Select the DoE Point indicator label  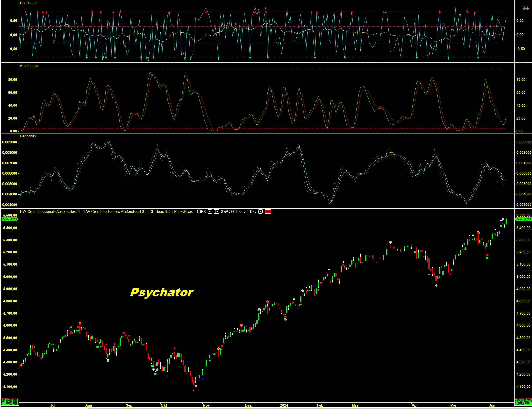pyautogui.click(x=28, y=3)
